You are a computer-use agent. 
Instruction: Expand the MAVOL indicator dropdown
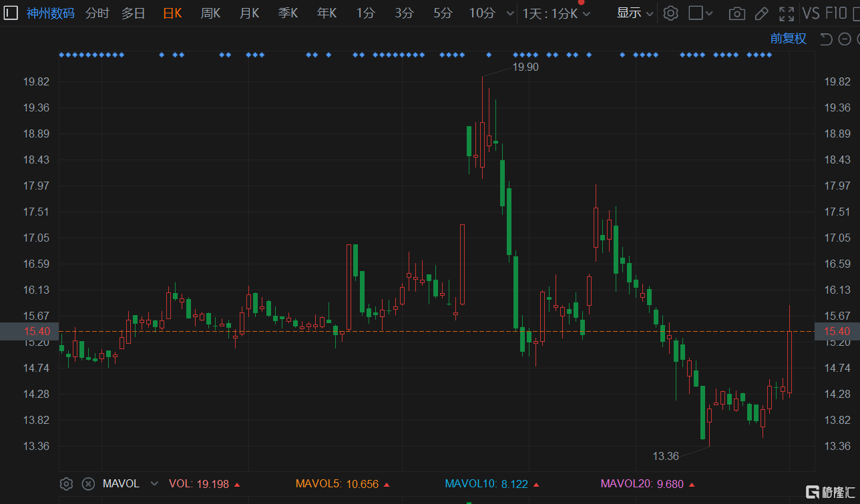(x=154, y=484)
